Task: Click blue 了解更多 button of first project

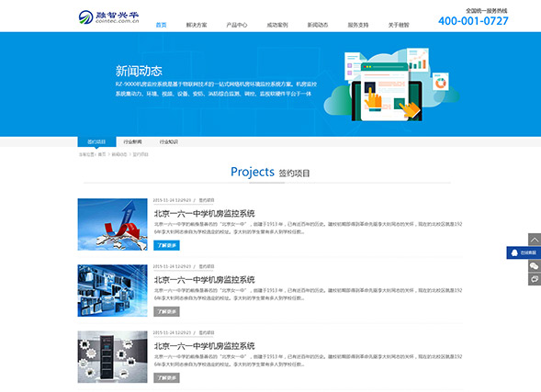Action: point(166,245)
